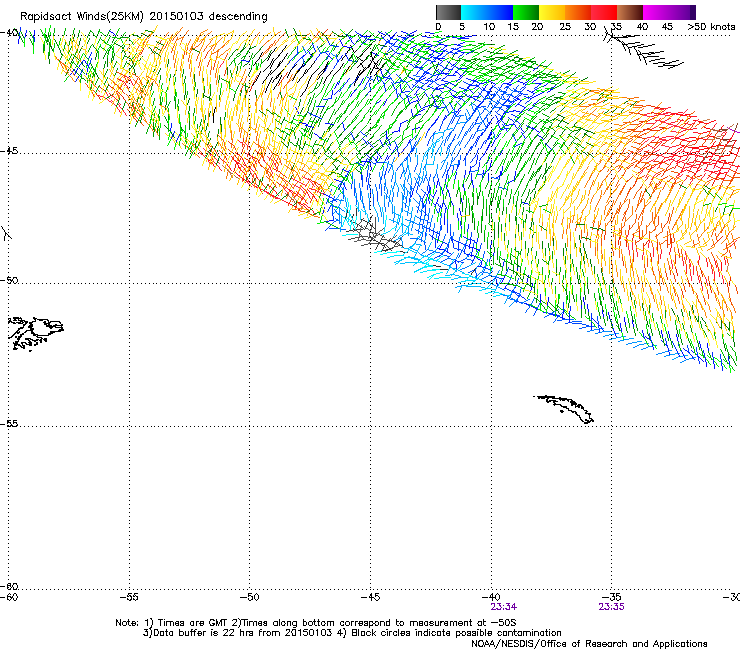Image resolution: width=740 pixels, height=650 pixels.
Task: Click the red 30–35 knots legend swatch
Action: [604, 12]
